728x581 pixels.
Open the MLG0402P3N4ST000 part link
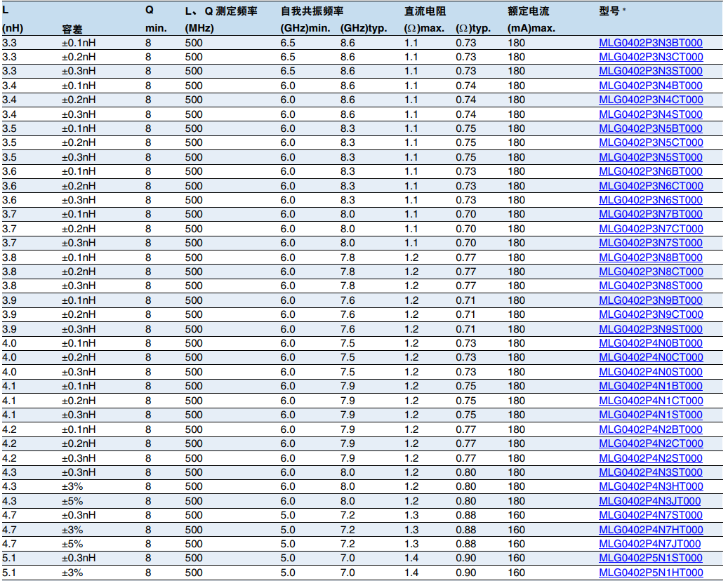point(651,114)
